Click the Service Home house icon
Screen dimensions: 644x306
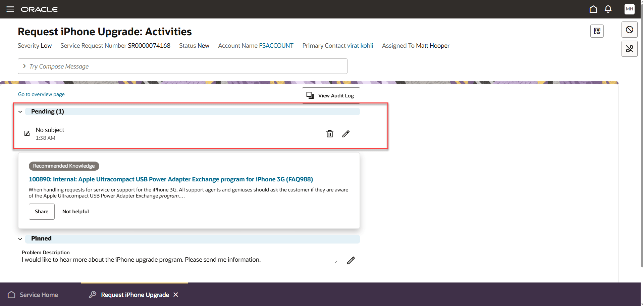[11, 295]
